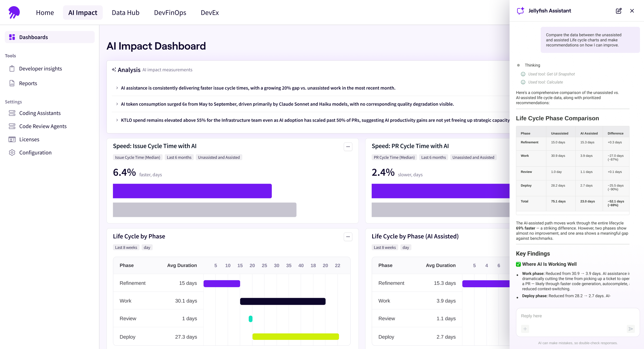The height and width of the screenshot is (349, 644).
Task: Click the Configuration gear icon
Action: pyautogui.click(x=12, y=152)
